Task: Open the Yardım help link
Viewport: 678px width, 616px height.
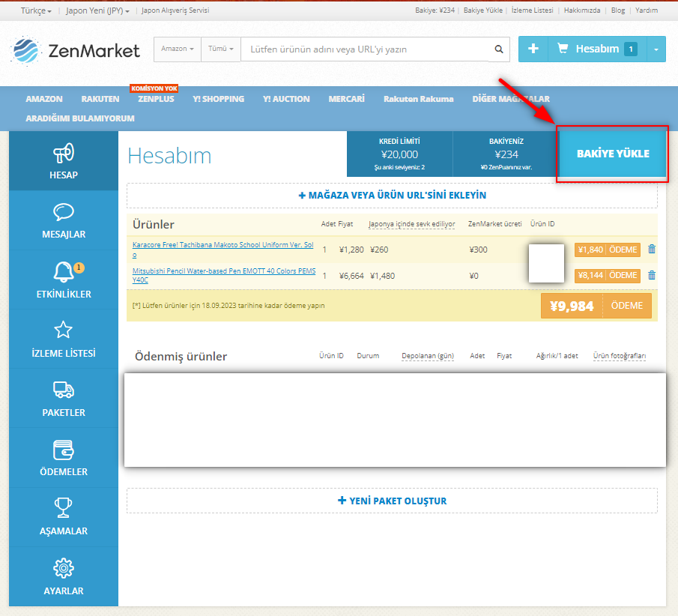Action: (x=647, y=10)
